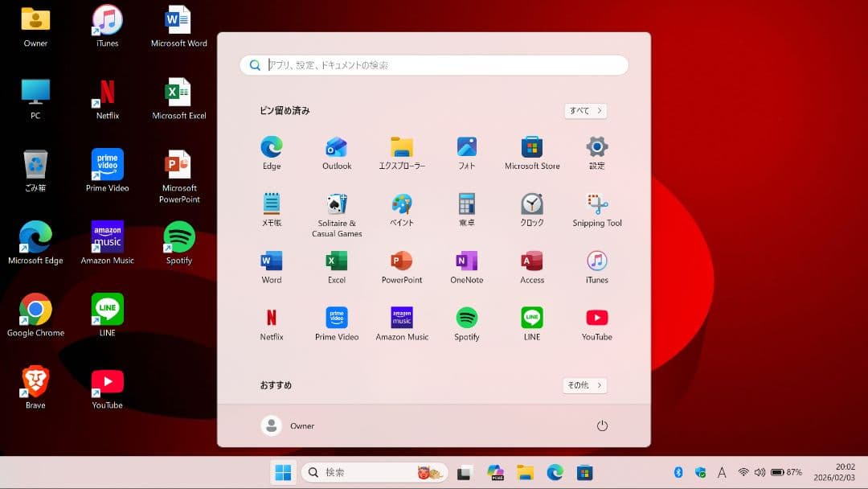Open the Photos (フォト) app

466,150
